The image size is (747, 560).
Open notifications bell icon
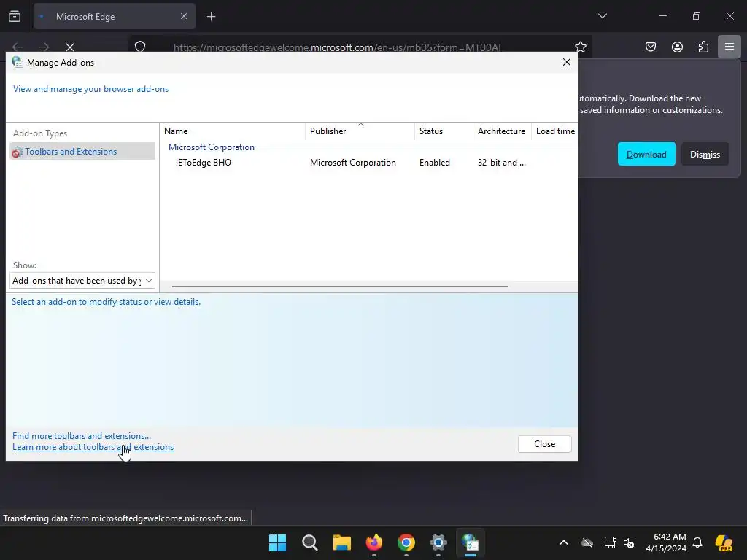coord(697,542)
